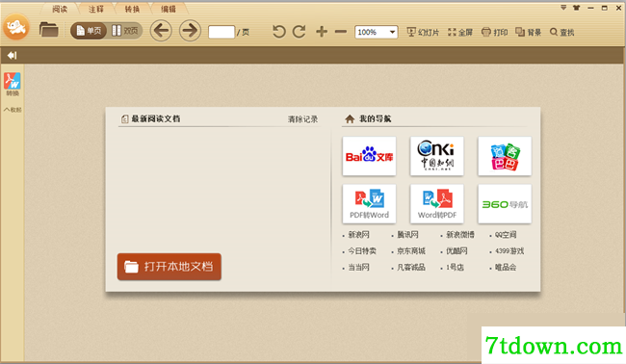
Task: Change background (背景)
Action: click(528, 32)
